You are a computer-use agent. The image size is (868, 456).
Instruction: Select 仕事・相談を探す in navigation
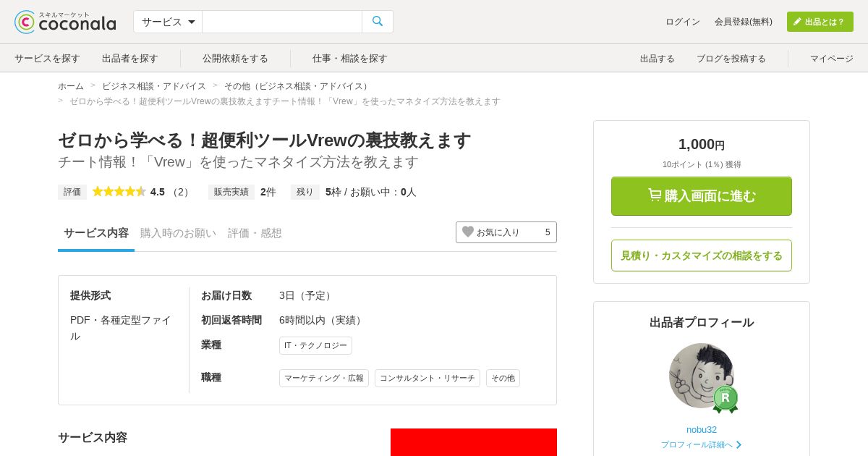click(350, 58)
